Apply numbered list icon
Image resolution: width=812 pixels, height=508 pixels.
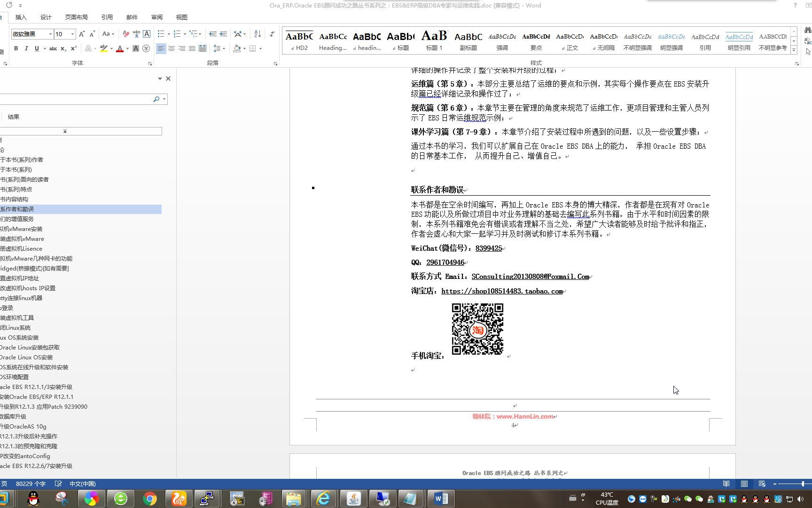[x=177, y=34]
